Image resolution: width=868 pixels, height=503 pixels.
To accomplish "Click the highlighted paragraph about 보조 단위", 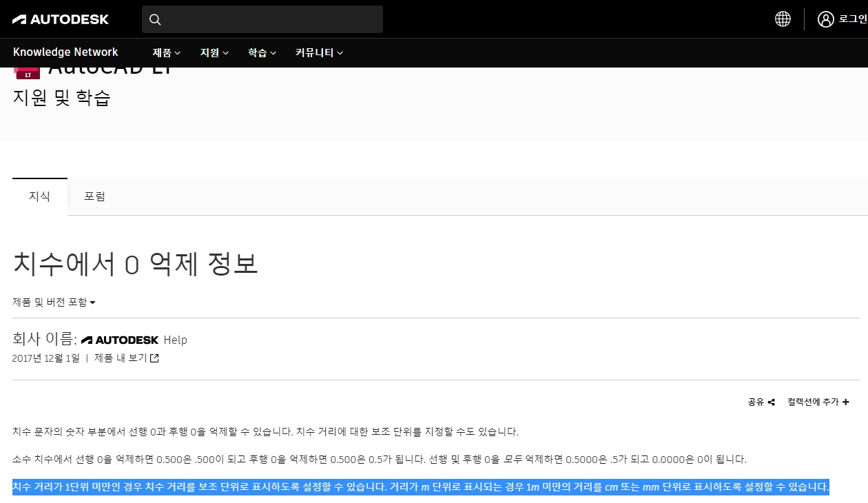I will tap(421, 488).
